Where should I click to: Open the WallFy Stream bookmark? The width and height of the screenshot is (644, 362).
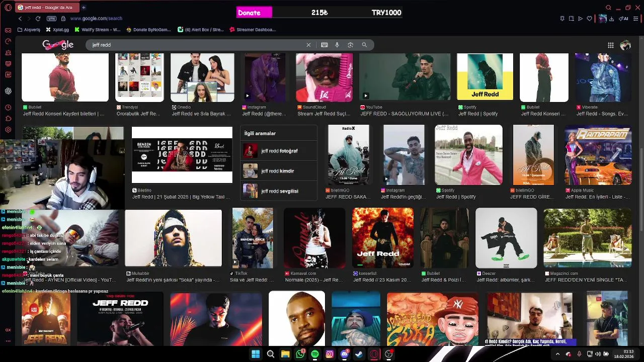[97, 30]
